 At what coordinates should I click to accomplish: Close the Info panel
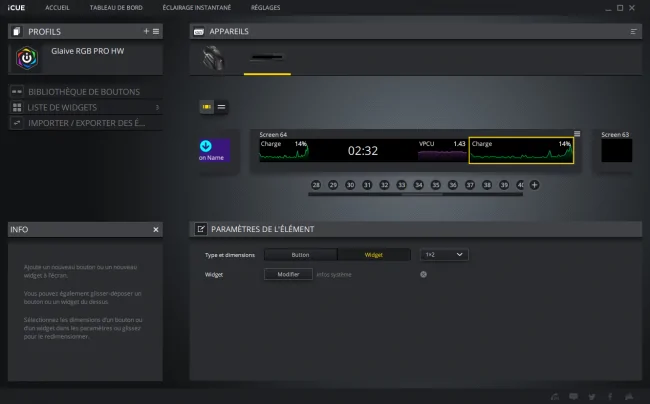(156, 230)
